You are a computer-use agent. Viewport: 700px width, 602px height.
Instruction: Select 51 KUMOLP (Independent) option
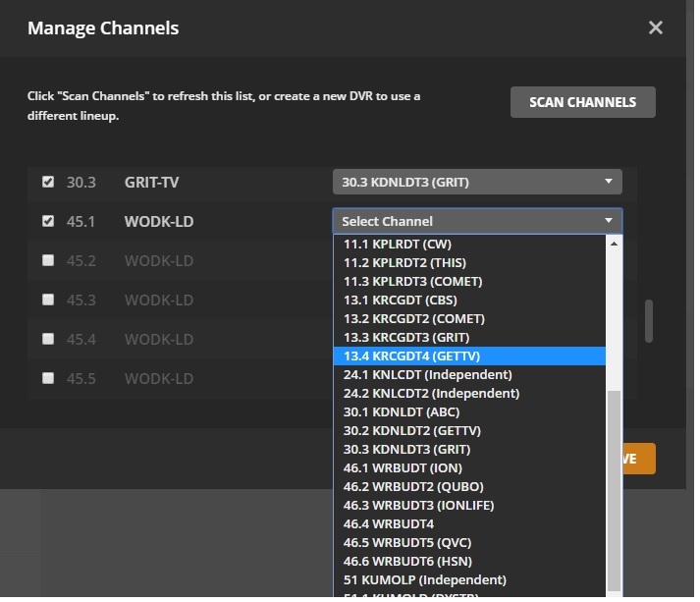469,580
